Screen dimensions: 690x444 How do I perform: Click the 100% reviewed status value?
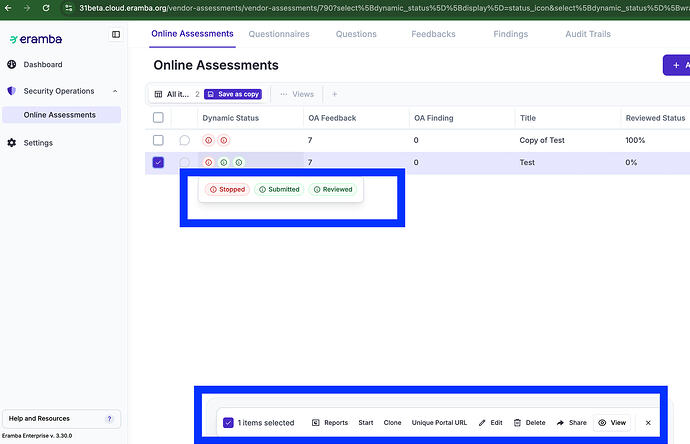click(x=635, y=140)
